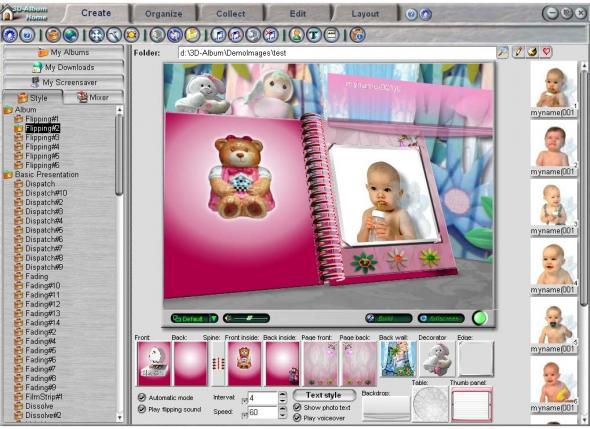Switch to the Layout tab
Viewport: 590px width, 429px height.
click(x=365, y=14)
